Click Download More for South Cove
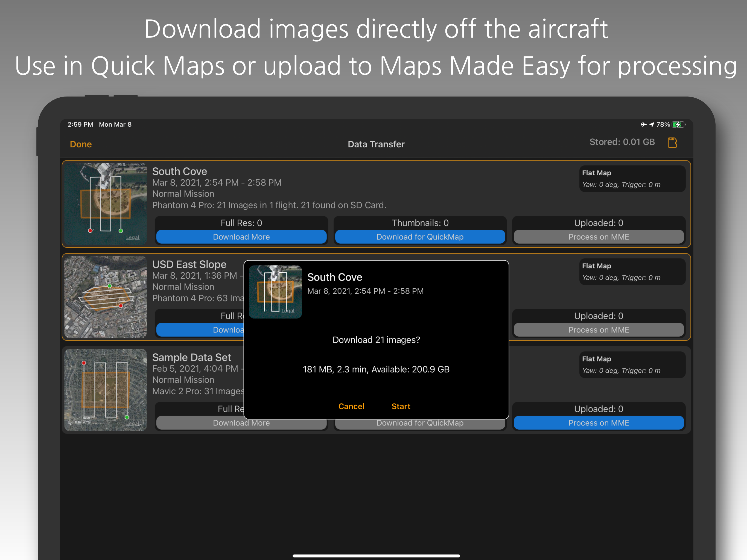Viewport: 747px width, 560px height. (241, 237)
